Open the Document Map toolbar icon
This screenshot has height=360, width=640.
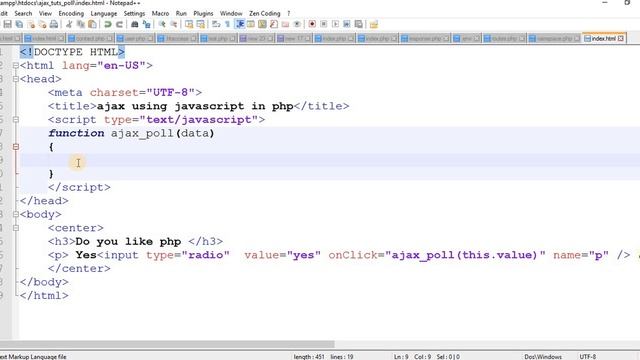pos(262,24)
